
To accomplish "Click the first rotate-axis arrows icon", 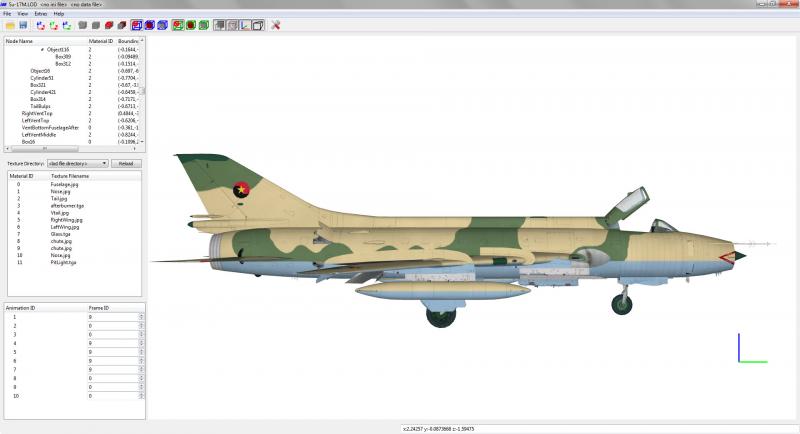I will (x=41, y=25).
